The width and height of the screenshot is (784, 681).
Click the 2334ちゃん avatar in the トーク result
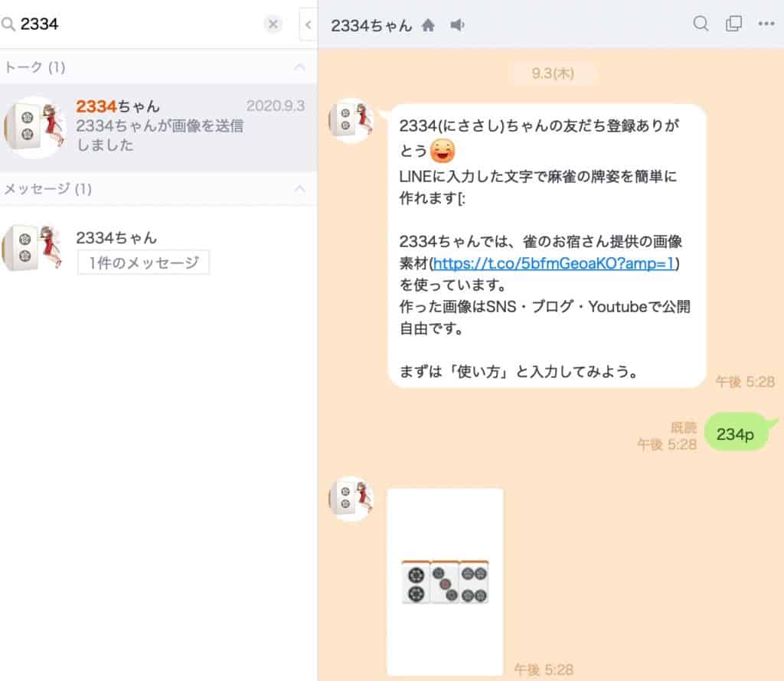pos(34,127)
